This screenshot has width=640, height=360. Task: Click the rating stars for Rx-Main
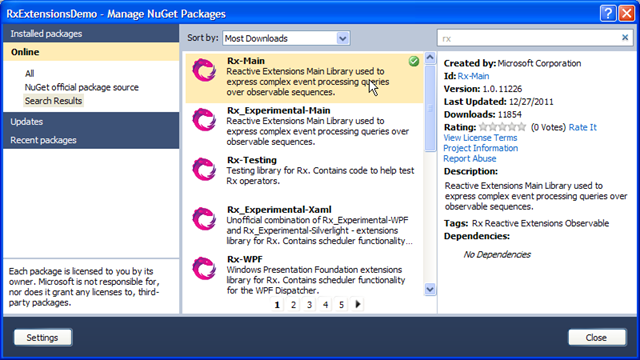click(502, 127)
